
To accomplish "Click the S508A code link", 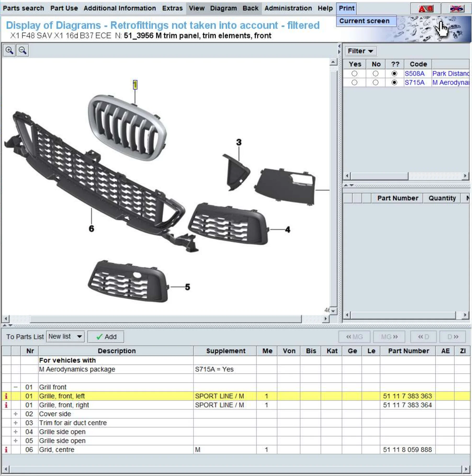I will point(414,73).
